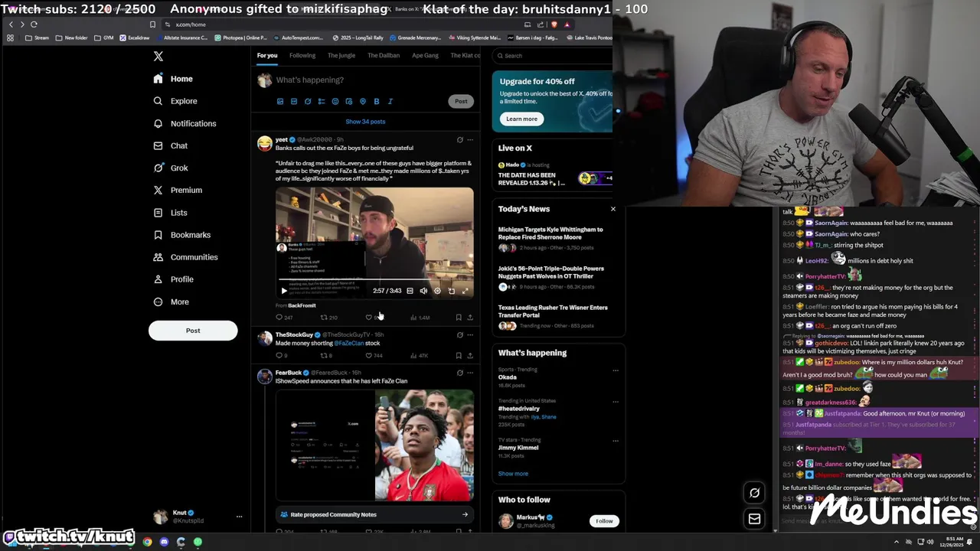
Task: Add media with the image icon
Action: pyautogui.click(x=280, y=101)
